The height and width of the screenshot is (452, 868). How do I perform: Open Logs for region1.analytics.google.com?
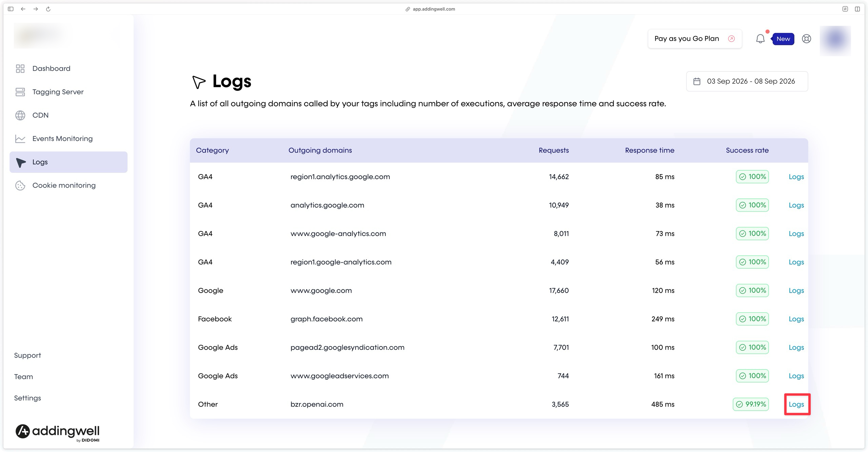coord(796,177)
